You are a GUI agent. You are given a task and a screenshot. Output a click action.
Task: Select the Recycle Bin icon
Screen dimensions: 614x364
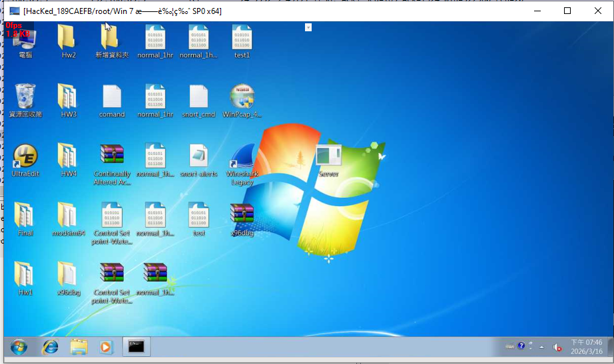[25, 97]
